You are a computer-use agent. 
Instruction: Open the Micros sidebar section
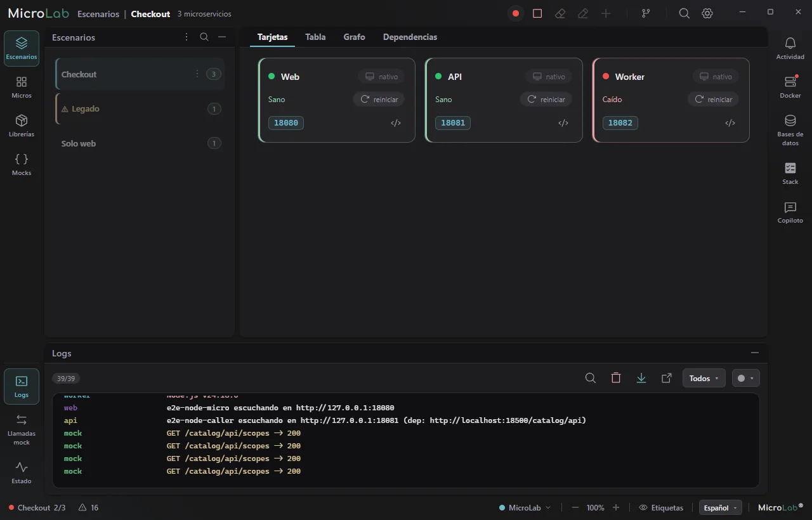(x=22, y=88)
